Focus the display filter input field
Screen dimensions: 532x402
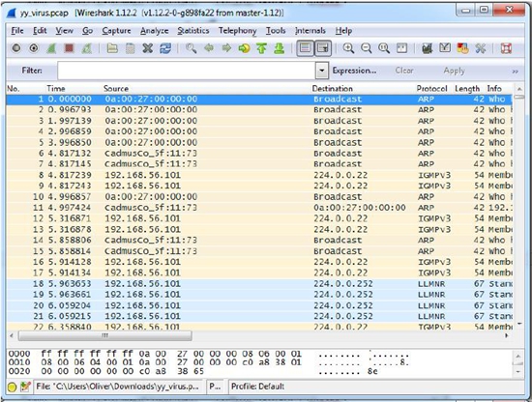coord(187,71)
